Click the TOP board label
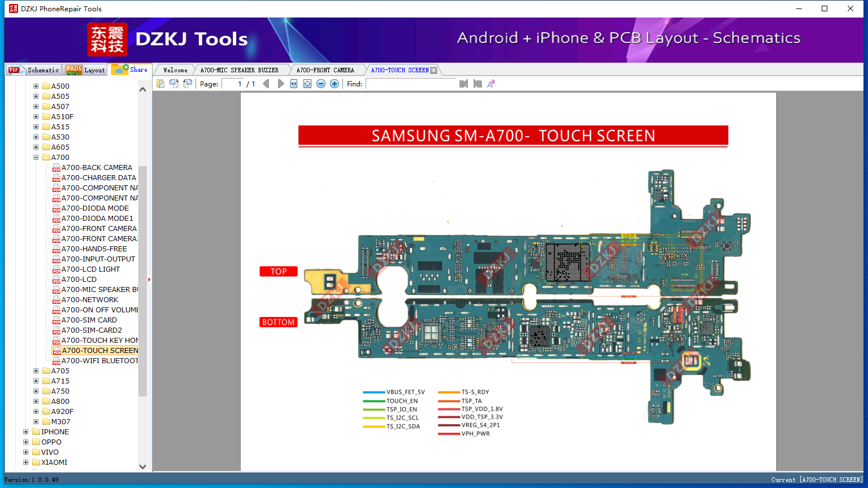Screen dimensions: 868x488 coord(279,272)
